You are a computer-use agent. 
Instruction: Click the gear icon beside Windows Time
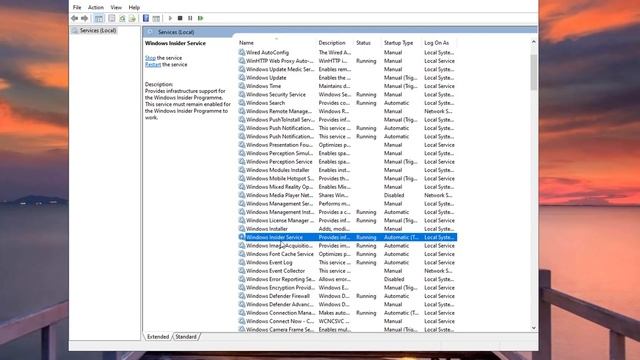click(x=242, y=86)
